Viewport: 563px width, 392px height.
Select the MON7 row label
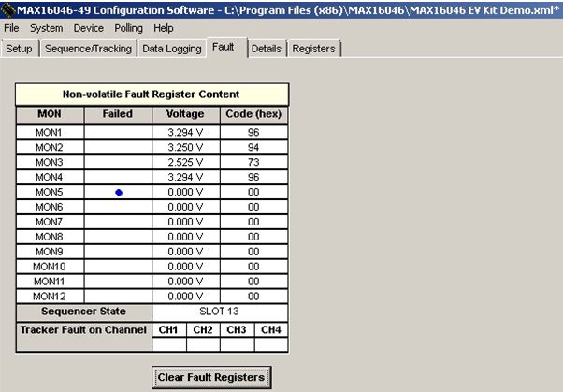point(50,222)
